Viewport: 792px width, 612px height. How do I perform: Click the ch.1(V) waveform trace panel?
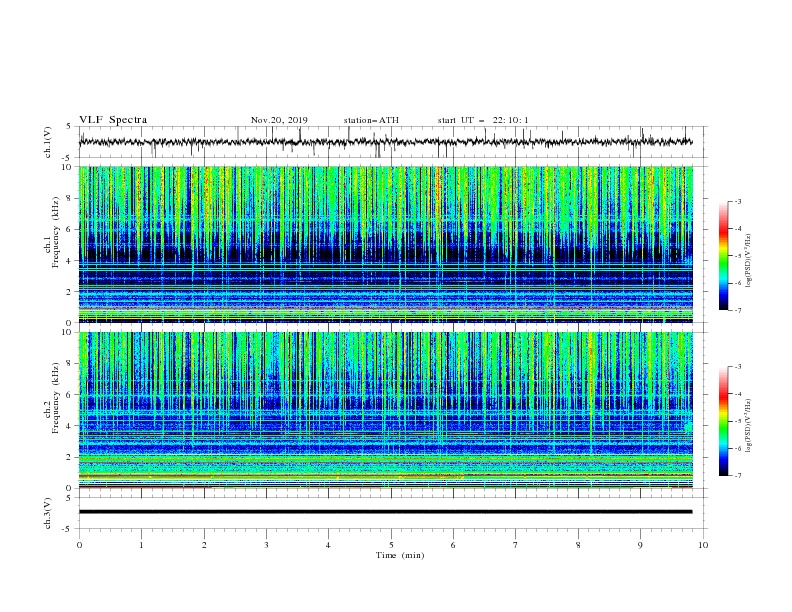pos(392,142)
